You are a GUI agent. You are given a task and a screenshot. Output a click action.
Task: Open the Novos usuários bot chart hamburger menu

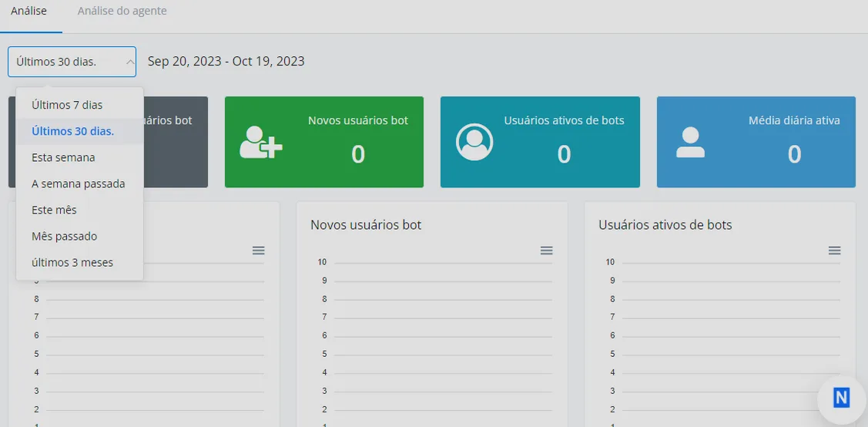point(546,250)
